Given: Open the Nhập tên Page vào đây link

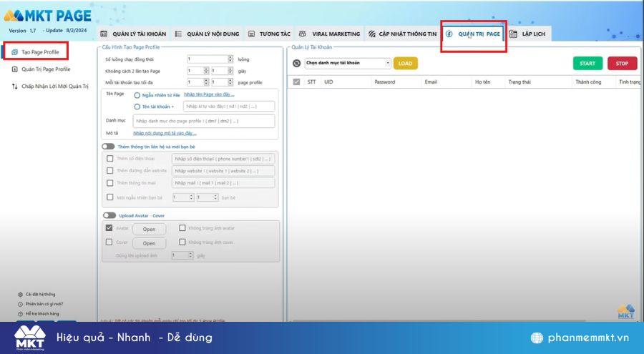Looking at the screenshot, I should 209,94.
